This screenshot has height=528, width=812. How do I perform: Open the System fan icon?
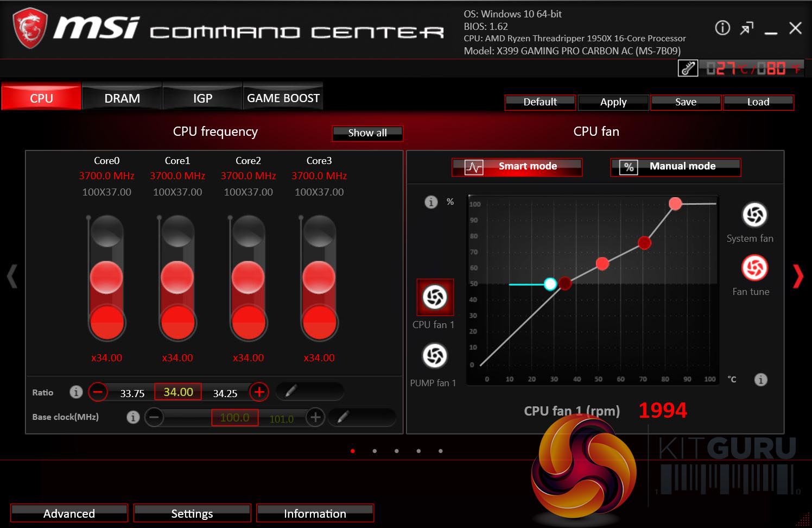point(754,215)
